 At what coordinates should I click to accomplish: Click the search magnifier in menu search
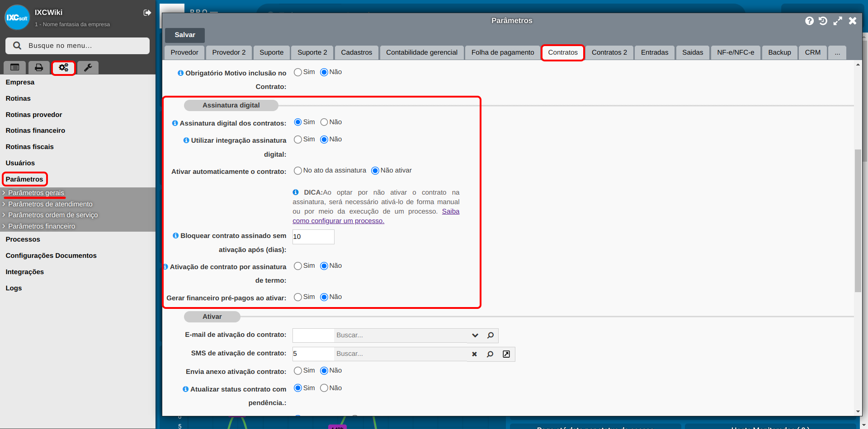(x=17, y=46)
